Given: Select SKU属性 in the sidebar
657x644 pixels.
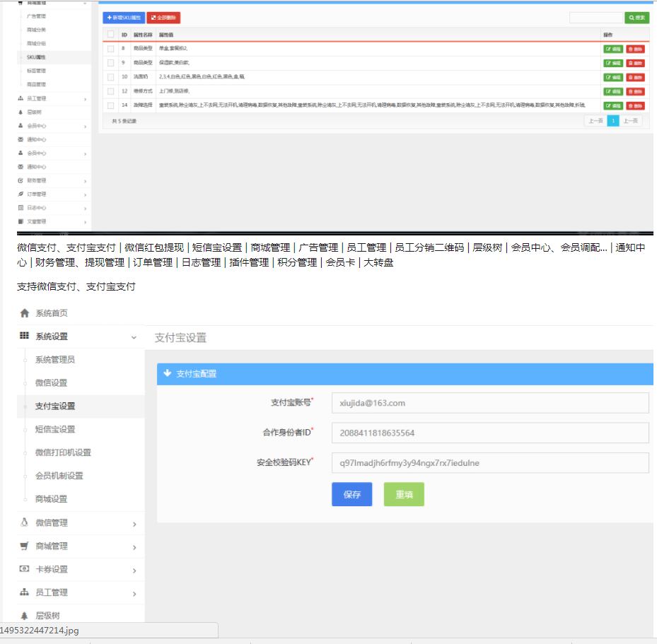Looking at the screenshot, I should [x=37, y=57].
